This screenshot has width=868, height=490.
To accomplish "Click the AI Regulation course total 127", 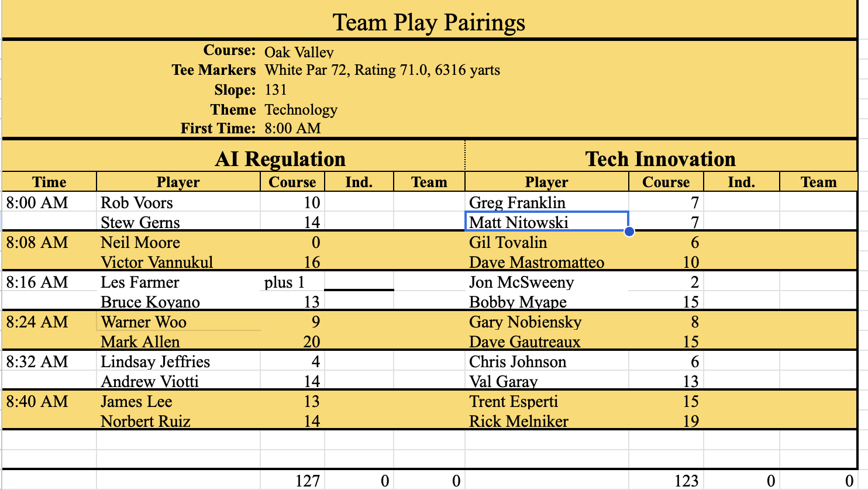I will 308,481.
